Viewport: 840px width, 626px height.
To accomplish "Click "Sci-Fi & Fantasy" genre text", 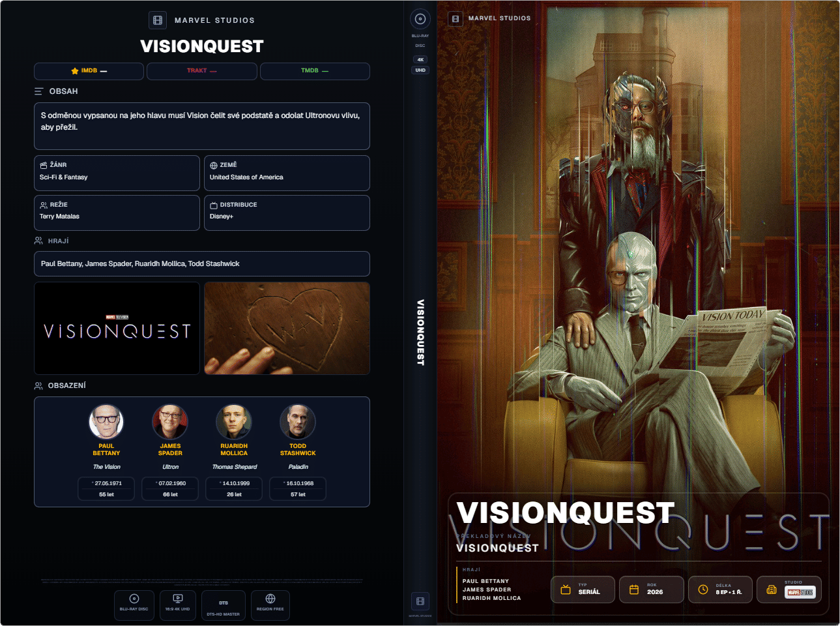I will pyautogui.click(x=63, y=177).
